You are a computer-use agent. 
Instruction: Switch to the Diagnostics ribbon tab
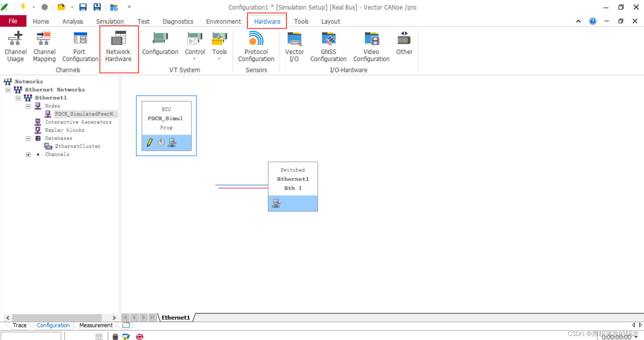tap(178, 21)
